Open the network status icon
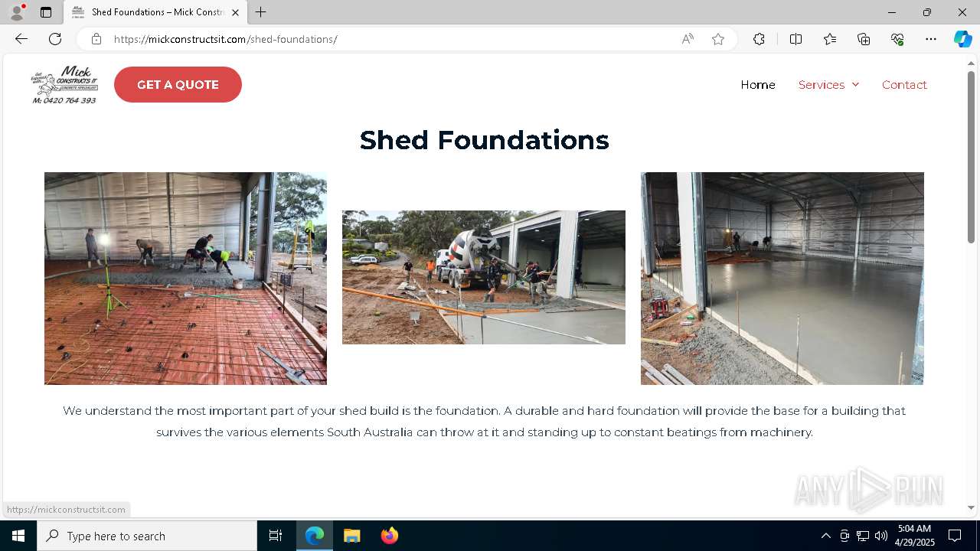The width and height of the screenshot is (980, 551). pos(863,536)
